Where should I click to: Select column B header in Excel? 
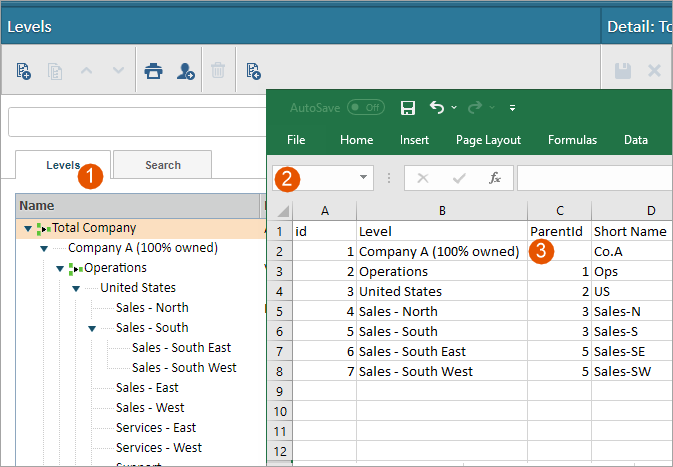click(x=442, y=211)
